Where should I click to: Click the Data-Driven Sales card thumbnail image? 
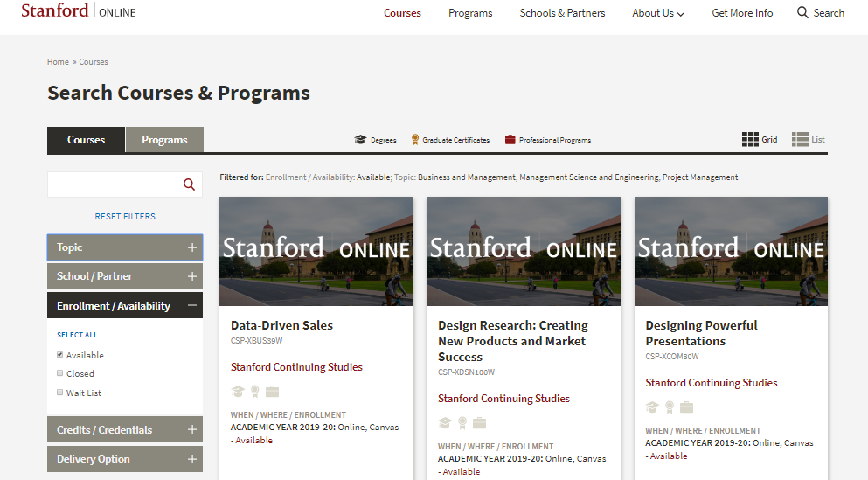tap(316, 251)
